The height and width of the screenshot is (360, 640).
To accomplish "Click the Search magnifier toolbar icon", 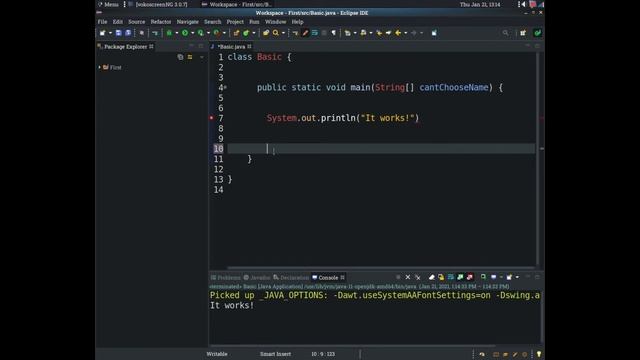I will (x=276, y=33).
